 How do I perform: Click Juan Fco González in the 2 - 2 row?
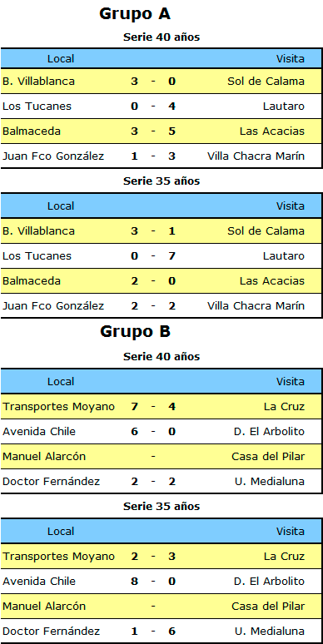coord(53,306)
